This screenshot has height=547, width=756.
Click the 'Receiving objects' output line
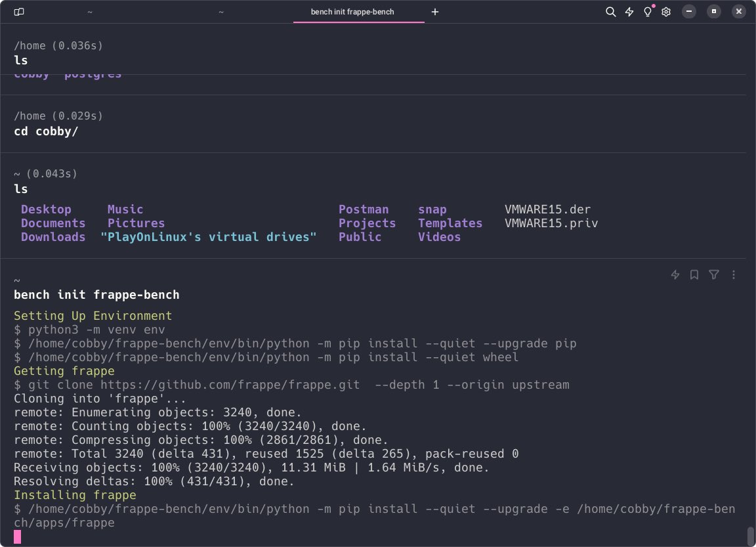251,468
